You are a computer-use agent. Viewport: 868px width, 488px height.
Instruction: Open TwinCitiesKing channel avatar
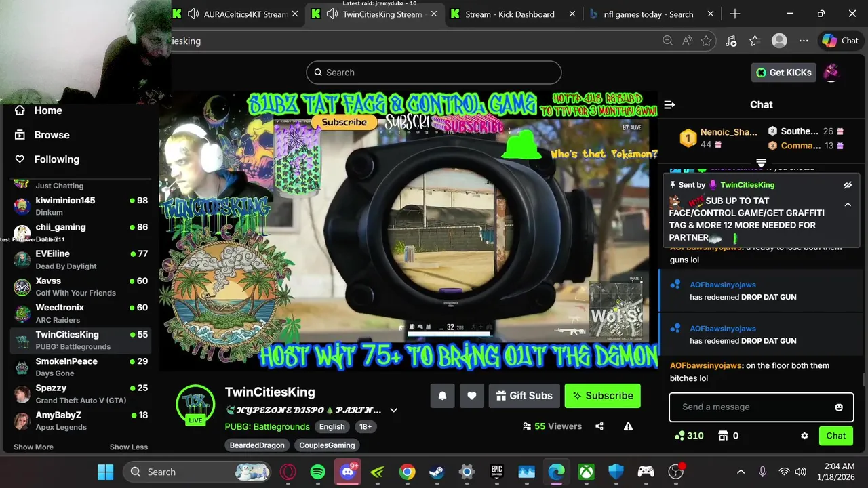pyautogui.click(x=195, y=404)
